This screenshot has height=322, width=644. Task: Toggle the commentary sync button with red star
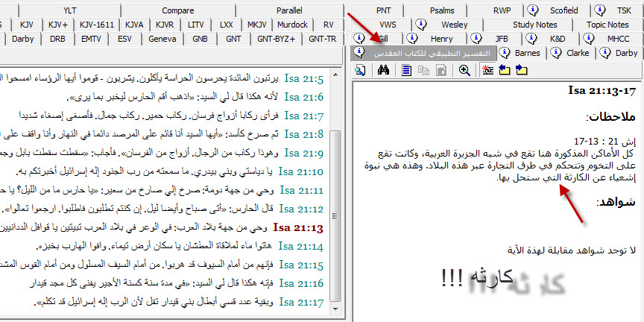click(487, 70)
